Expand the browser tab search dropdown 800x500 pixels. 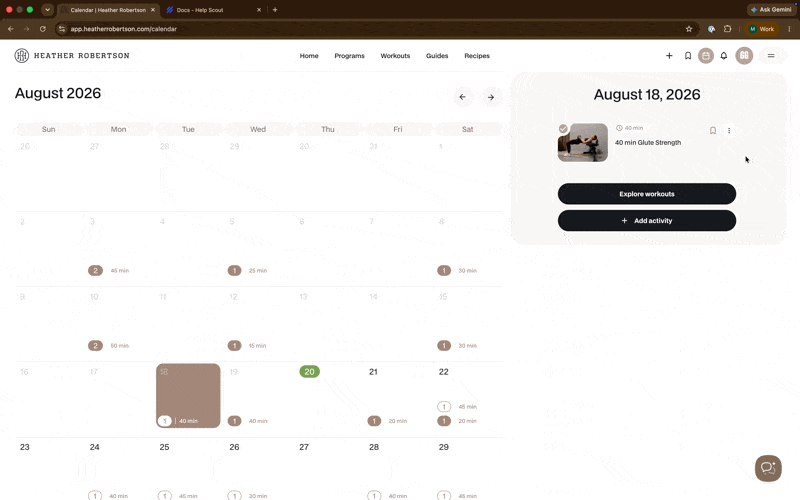point(47,10)
